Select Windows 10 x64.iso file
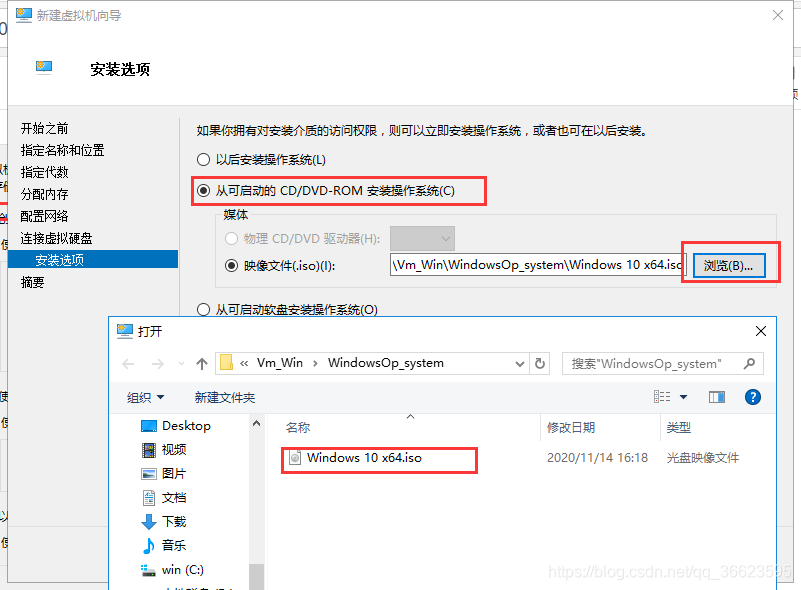Viewport: 801px width, 590px height. (x=364, y=458)
